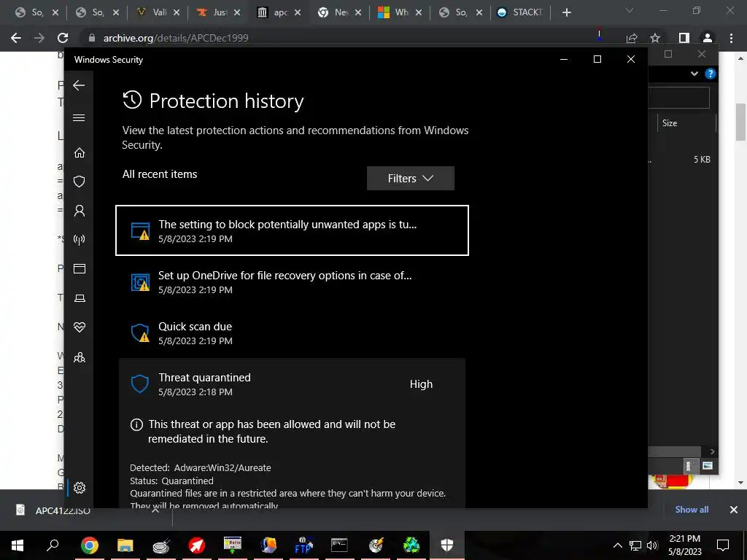Open the Quick scan due item
747x560 pixels.
click(x=292, y=332)
